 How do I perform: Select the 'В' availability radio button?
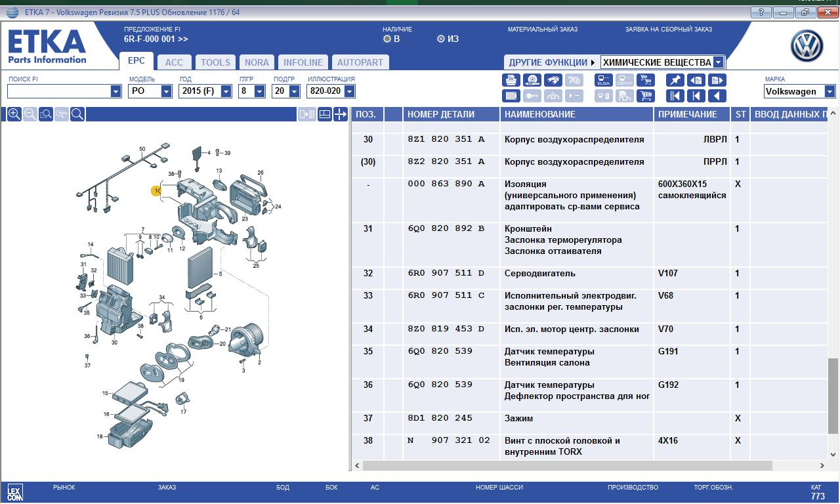pyautogui.click(x=387, y=39)
